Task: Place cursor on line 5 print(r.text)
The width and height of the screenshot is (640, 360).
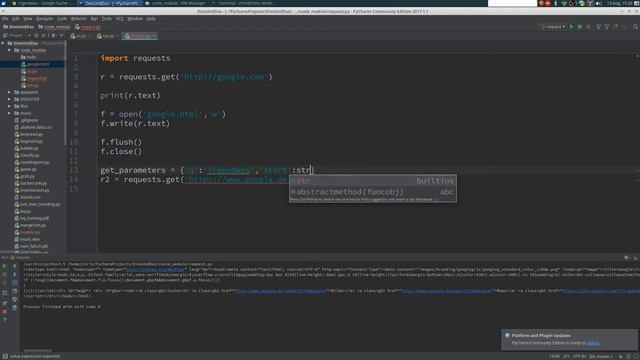Action: coord(131,96)
